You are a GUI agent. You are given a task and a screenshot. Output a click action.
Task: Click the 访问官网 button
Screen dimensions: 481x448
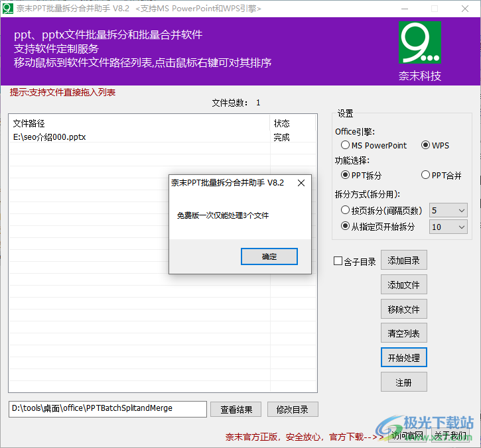coord(407,435)
